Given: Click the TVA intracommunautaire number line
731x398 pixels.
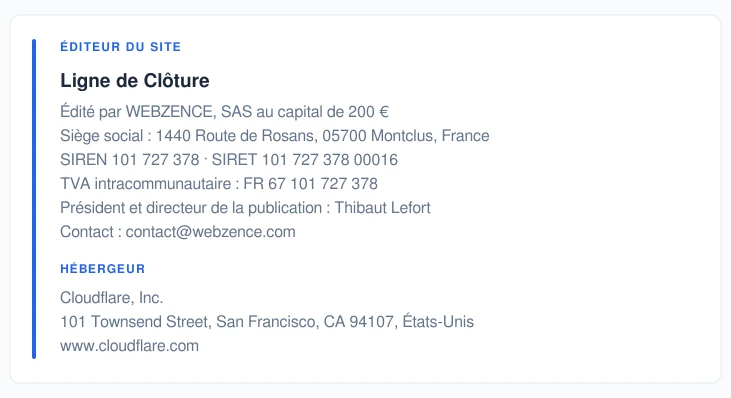Looking at the screenshot, I should point(219,184).
